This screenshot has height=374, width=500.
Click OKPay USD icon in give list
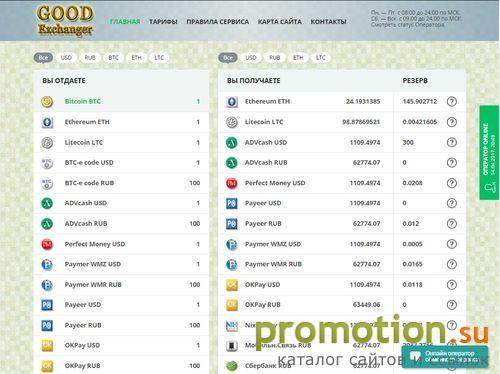click(47, 346)
